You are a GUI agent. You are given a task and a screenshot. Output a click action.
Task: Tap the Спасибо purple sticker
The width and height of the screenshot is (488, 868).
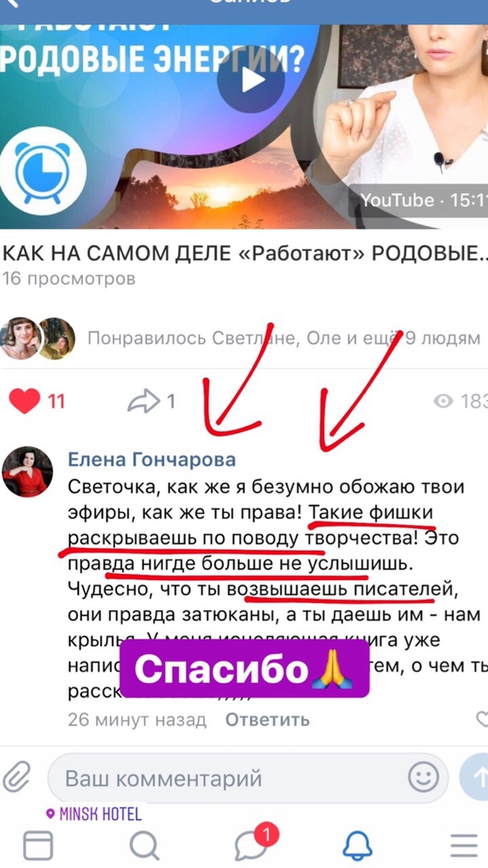245,669
